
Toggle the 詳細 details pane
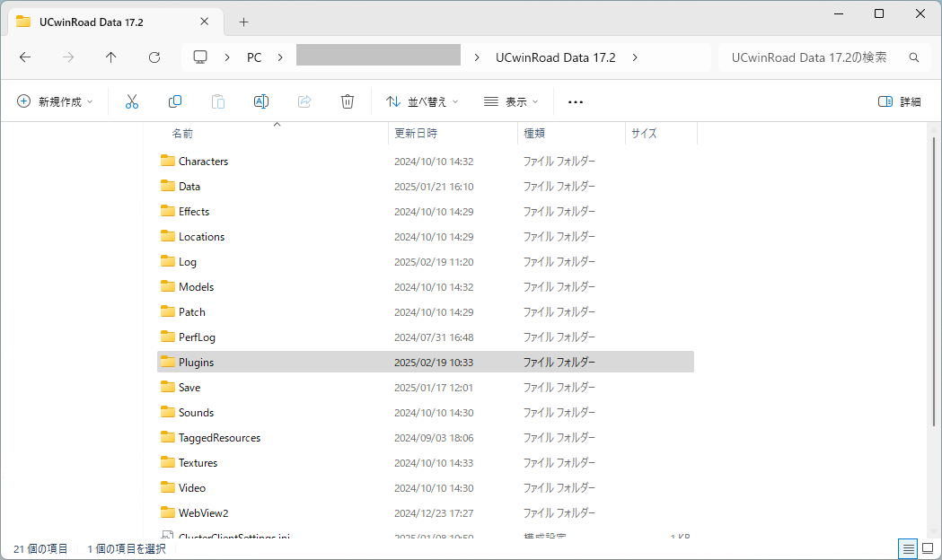tap(900, 101)
